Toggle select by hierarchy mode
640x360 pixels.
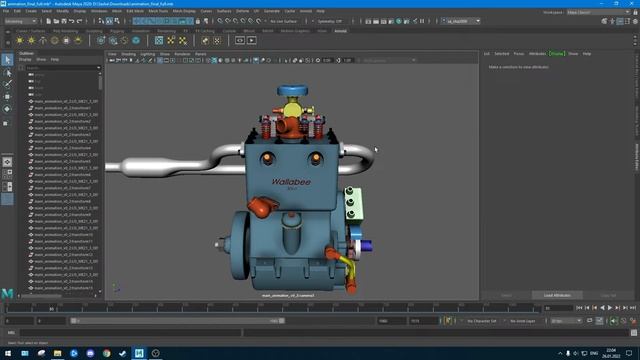[x=102, y=21]
